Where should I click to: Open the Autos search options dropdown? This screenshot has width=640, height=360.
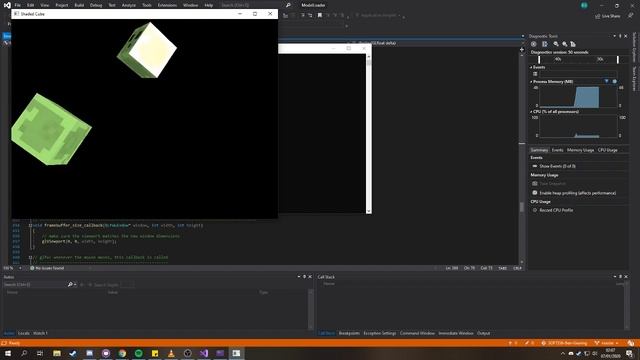(x=75, y=284)
